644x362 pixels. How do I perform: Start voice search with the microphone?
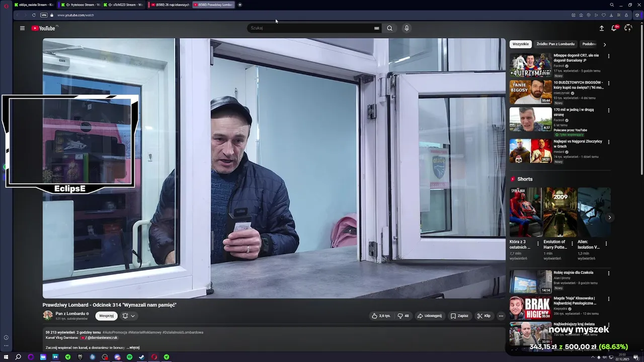tap(407, 28)
